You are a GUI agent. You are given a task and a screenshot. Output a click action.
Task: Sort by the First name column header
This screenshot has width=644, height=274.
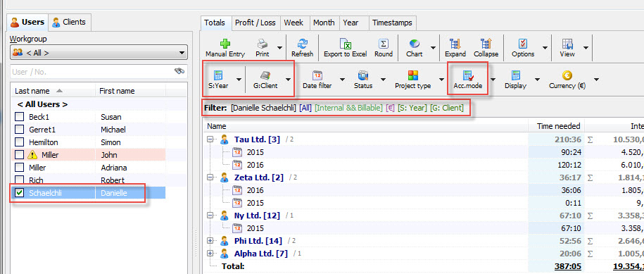click(x=131, y=91)
